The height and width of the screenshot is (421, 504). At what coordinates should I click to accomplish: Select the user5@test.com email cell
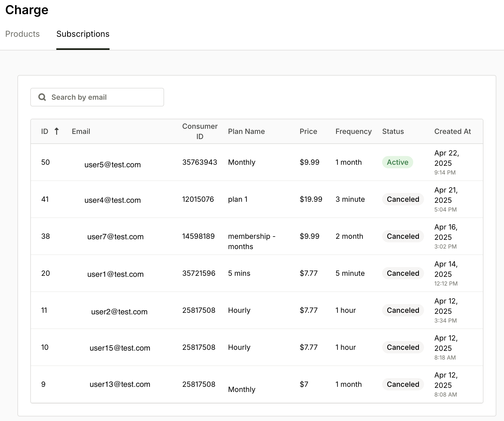tap(113, 164)
